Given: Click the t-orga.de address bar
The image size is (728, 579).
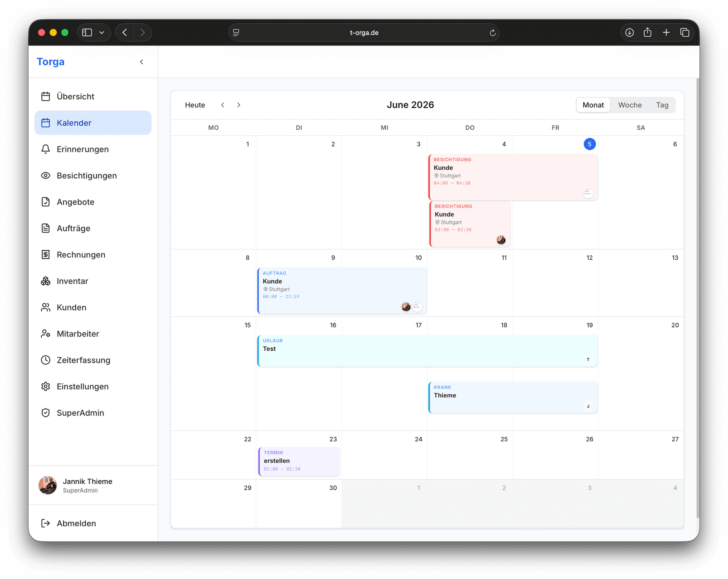Looking at the screenshot, I should [x=364, y=33].
